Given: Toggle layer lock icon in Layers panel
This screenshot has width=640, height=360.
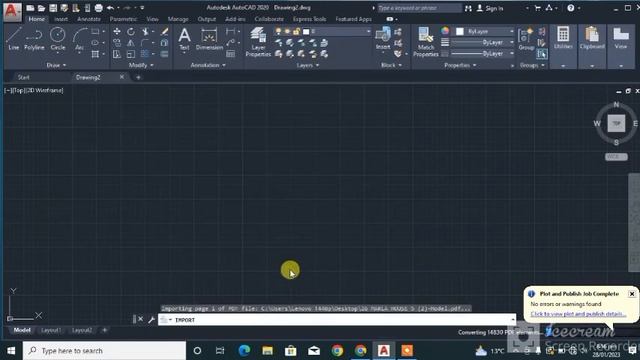Looking at the screenshot, I should [x=296, y=31].
